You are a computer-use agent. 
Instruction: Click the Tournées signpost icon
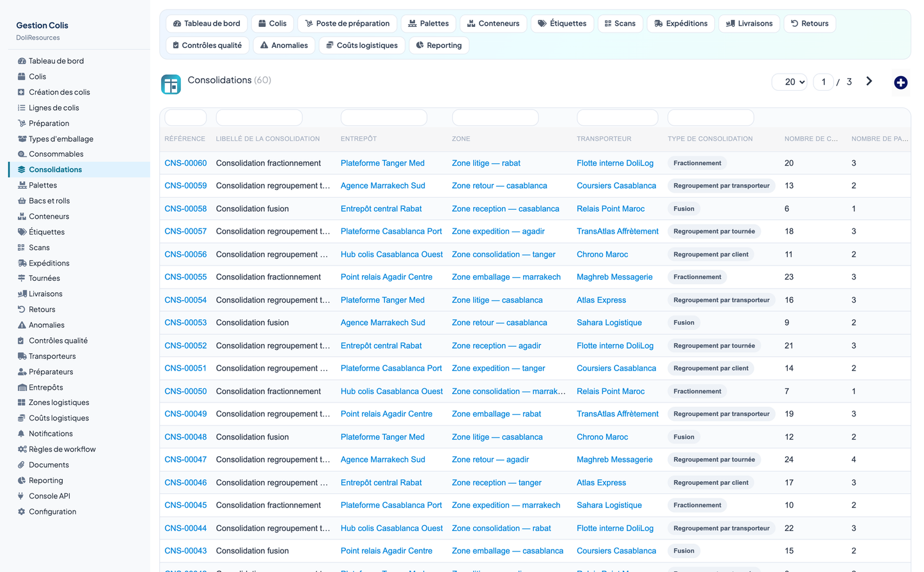(x=22, y=278)
